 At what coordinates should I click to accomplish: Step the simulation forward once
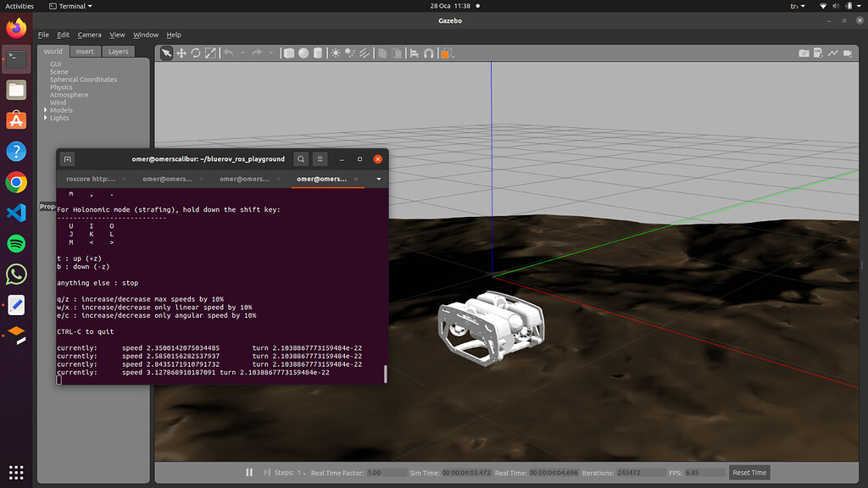click(x=268, y=472)
